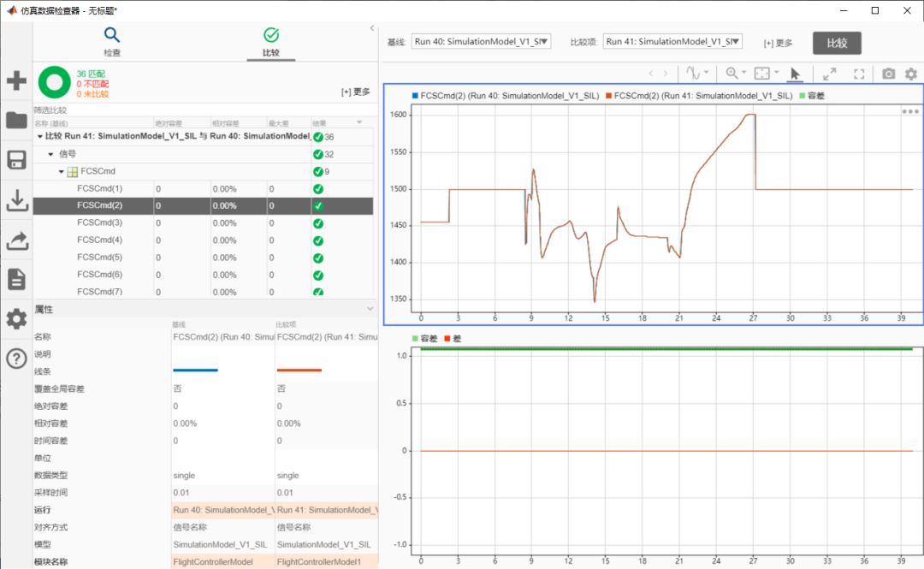The width and height of the screenshot is (924, 569).
Task: Click the export share-arrow icon
Action: tap(17, 240)
